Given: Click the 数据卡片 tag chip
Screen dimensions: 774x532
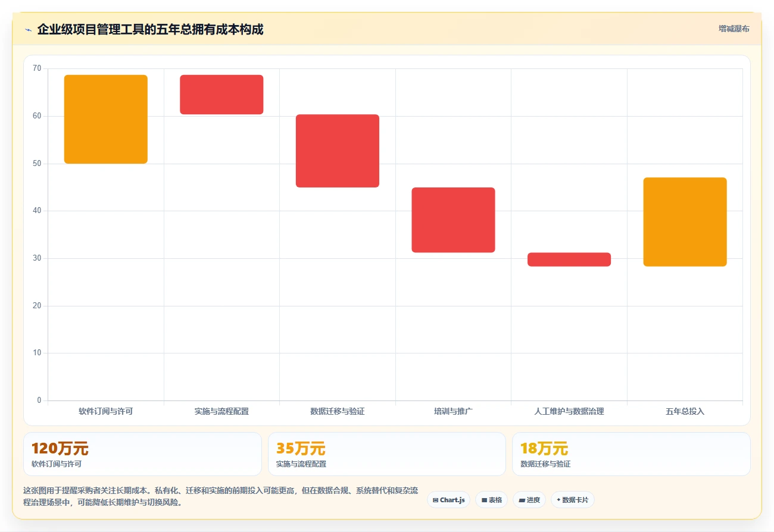Looking at the screenshot, I should 572,500.
